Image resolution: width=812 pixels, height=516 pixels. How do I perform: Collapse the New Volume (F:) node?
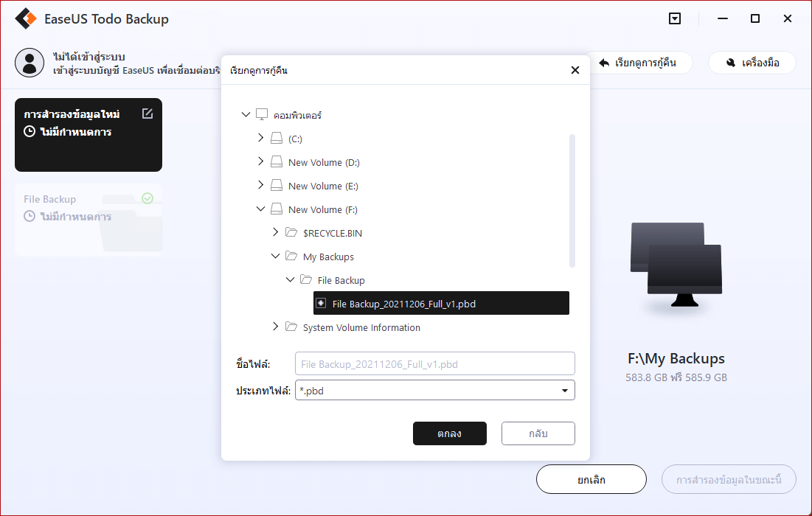pyautogui.click(x=261, y=209)
